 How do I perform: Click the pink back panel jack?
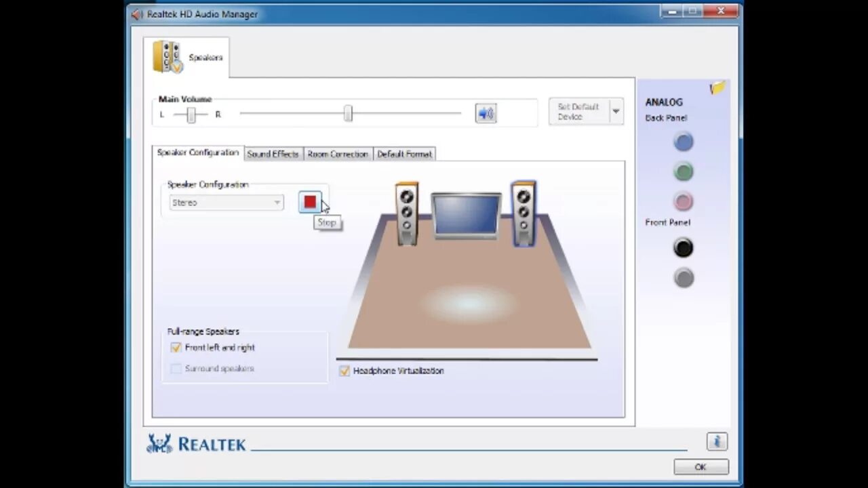tap(684, 201)
